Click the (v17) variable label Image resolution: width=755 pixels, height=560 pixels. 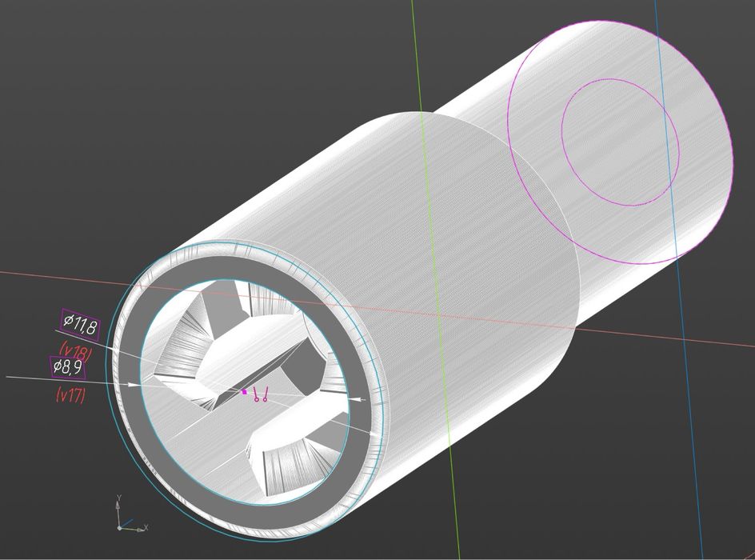71,395
